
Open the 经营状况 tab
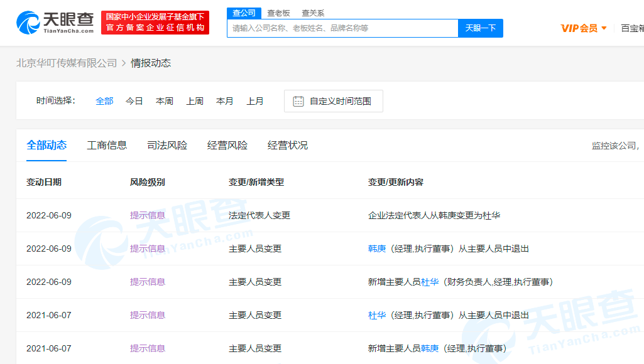click(x=288, y=145)
